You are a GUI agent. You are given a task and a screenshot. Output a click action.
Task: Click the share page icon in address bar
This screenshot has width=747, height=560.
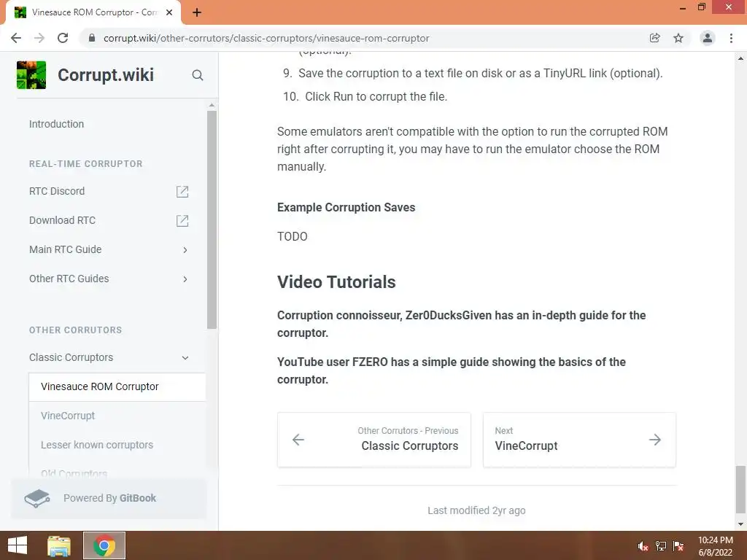pyautogui.click(x=655, y=38)
